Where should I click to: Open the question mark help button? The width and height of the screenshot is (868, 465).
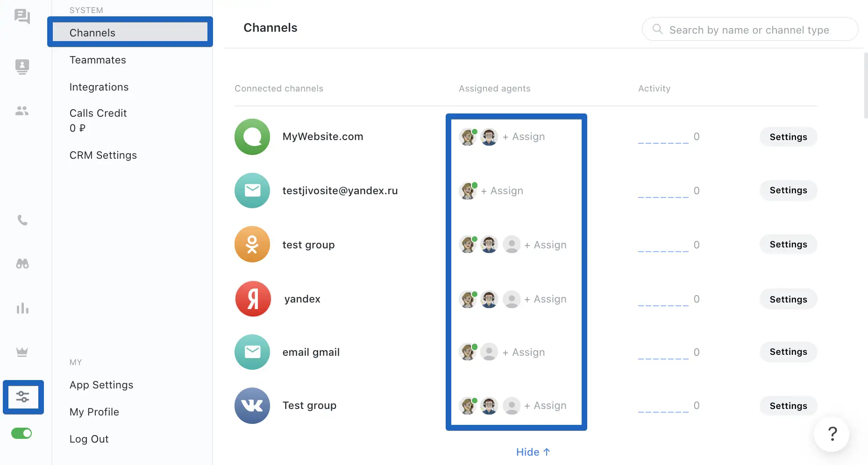tap(832, 434)
